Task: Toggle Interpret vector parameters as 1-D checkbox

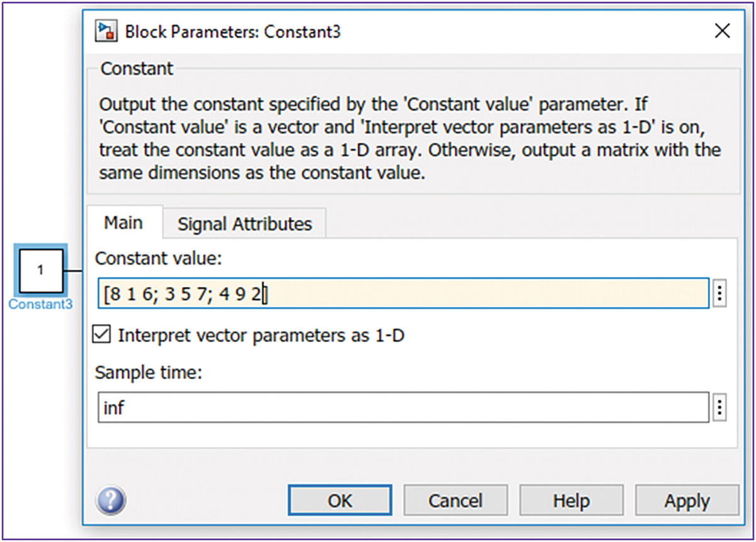Action: [x=101, y=335]
